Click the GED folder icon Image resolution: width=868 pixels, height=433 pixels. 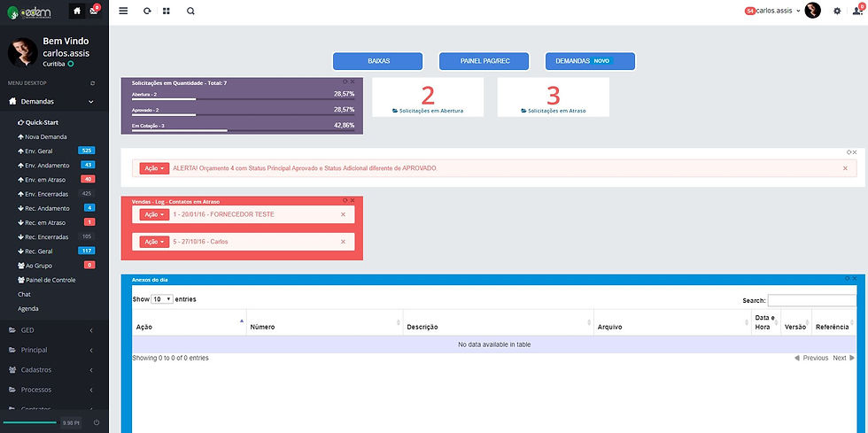point(12,330)
